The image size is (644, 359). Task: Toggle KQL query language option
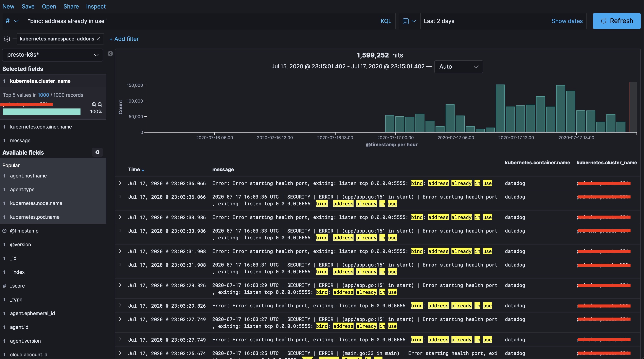tap(386, 21)
